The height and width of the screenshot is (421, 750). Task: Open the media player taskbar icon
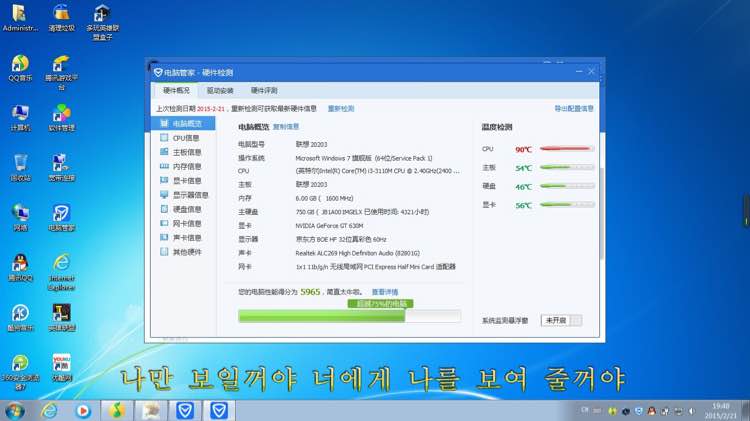tap(83, 410)
